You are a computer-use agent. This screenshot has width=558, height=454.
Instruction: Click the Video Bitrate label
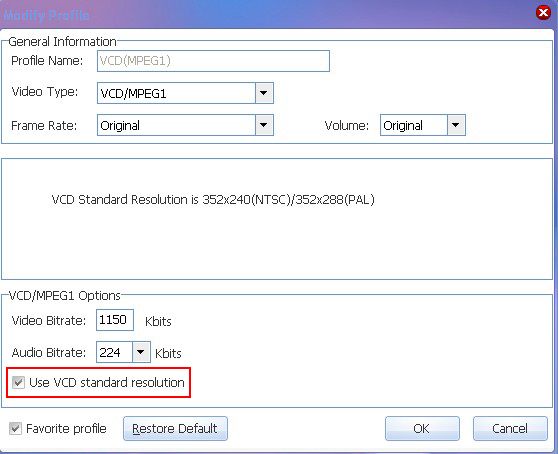[x=49, y=321]
